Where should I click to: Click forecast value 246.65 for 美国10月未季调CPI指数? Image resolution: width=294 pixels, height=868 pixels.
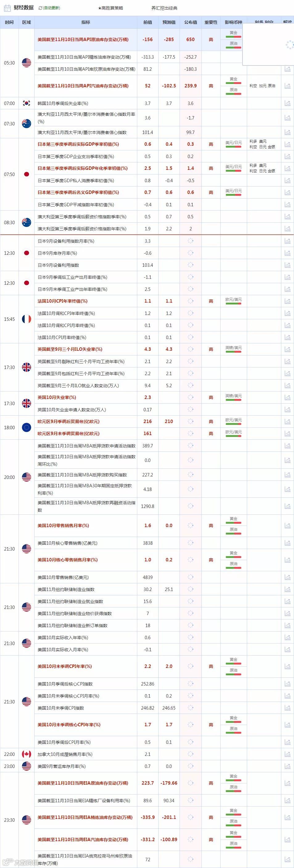[169, 708]
